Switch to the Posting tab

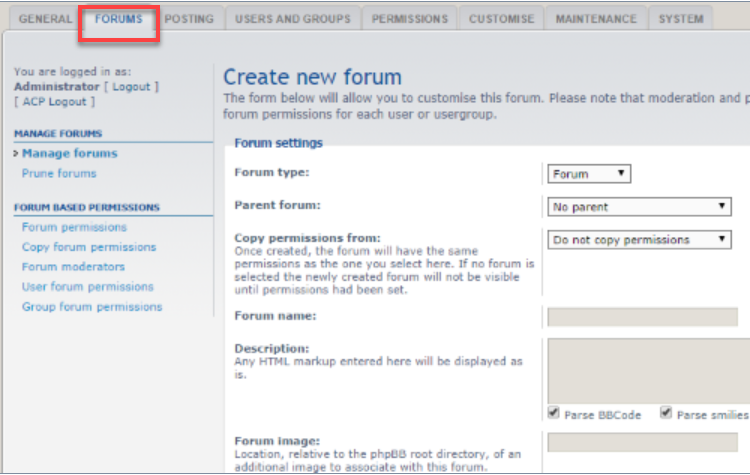click(188, 19)
